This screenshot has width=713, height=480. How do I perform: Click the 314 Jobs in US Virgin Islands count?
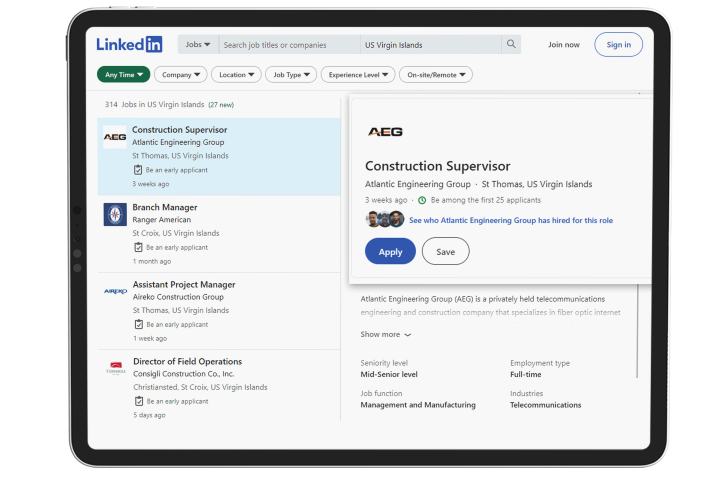click(x=154, y=105)
